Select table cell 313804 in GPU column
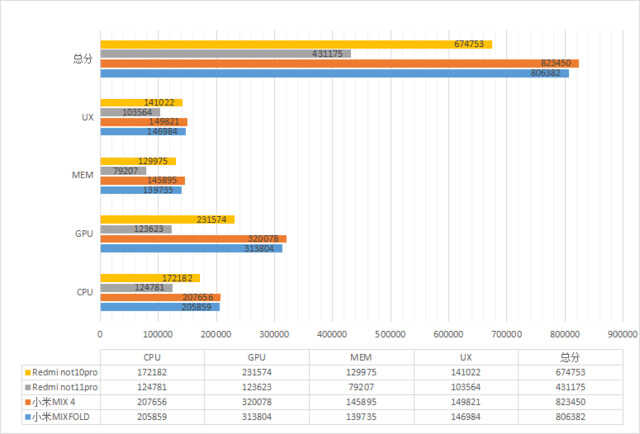Viewport: 640px width, 434px height. 256,417
